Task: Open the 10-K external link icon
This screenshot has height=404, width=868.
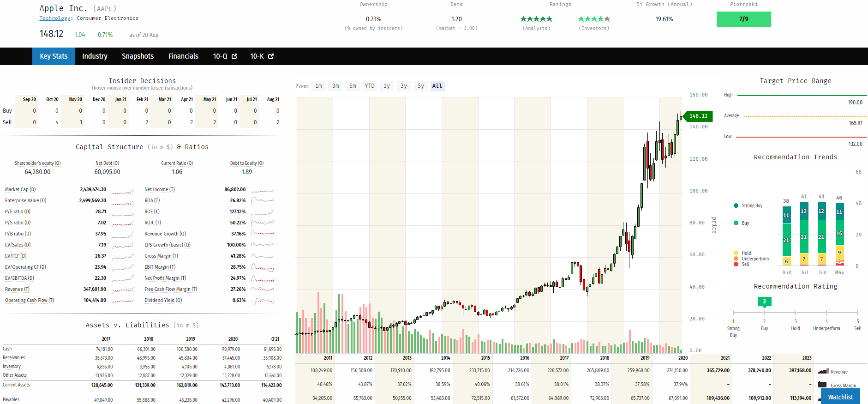Action: (x=271, y=56)
